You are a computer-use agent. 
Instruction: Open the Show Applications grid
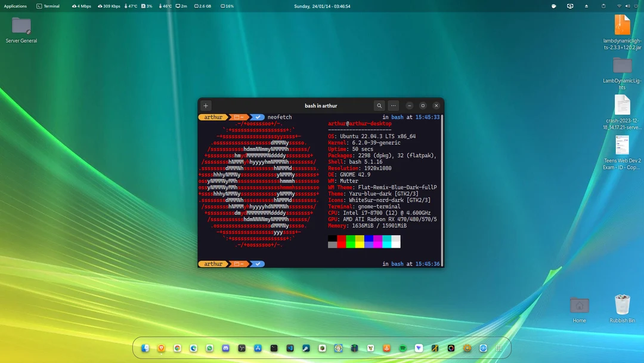tap(500, 348)
